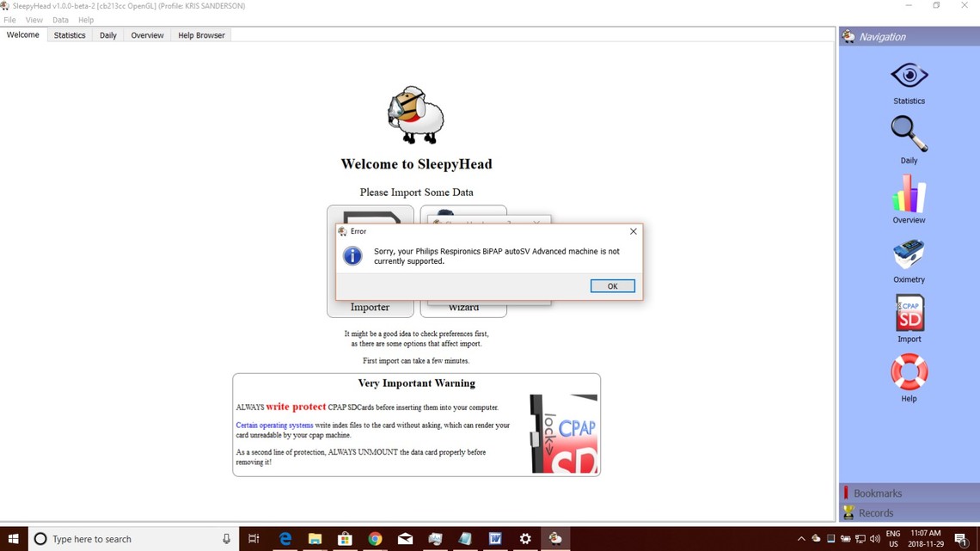Open the clock showing 11:07 AM

point(926,538)
